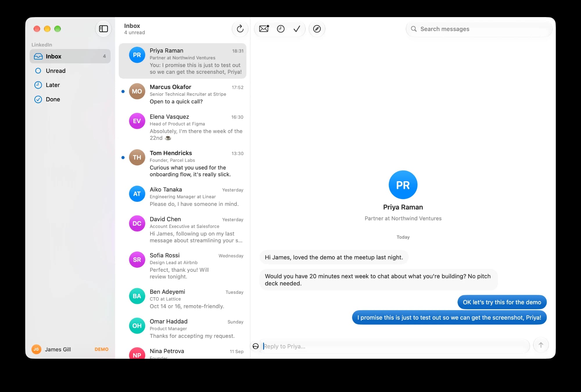
Task: Open the Done folder
Action: tap(70, 99)
